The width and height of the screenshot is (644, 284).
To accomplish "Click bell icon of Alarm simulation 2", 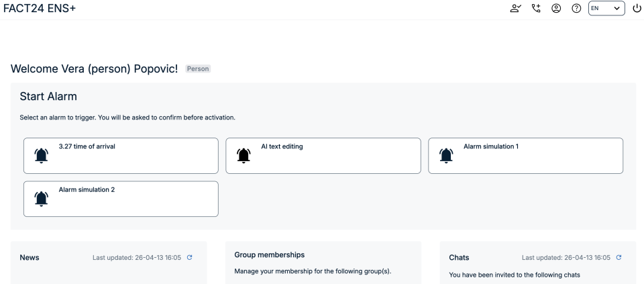I will (42, 198).
